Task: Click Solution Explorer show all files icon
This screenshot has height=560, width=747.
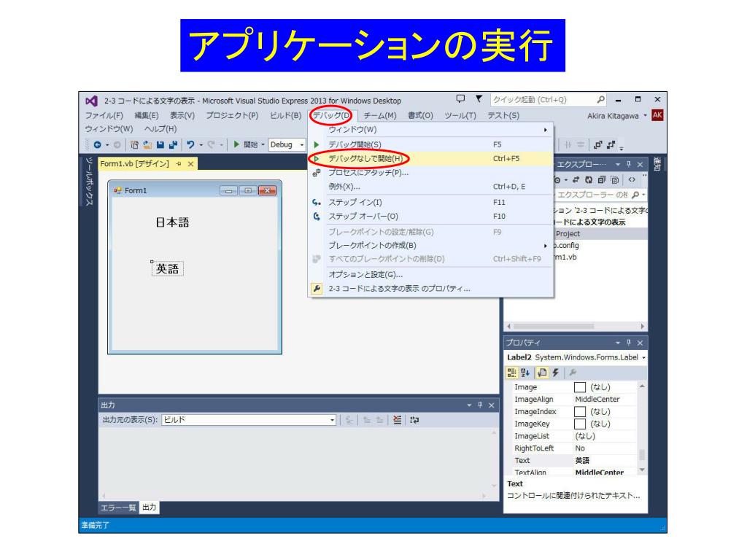Action: click(615, 180)
